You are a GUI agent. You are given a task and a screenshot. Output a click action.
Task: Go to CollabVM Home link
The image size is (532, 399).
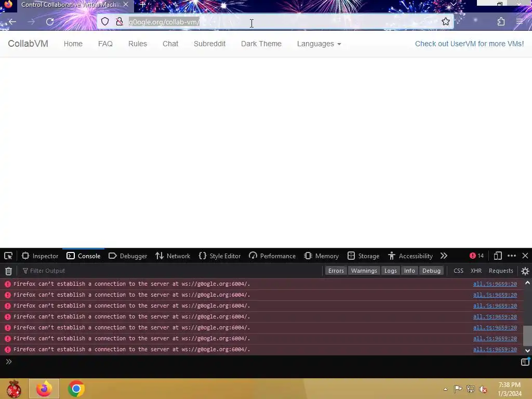pos(73,44)
